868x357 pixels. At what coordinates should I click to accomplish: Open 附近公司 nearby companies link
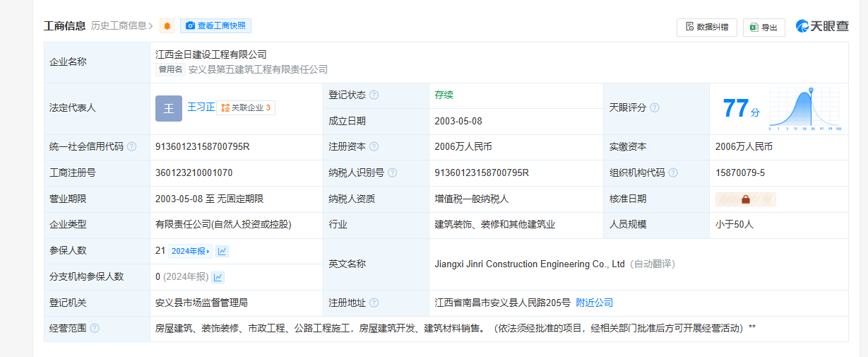point(595,303)
